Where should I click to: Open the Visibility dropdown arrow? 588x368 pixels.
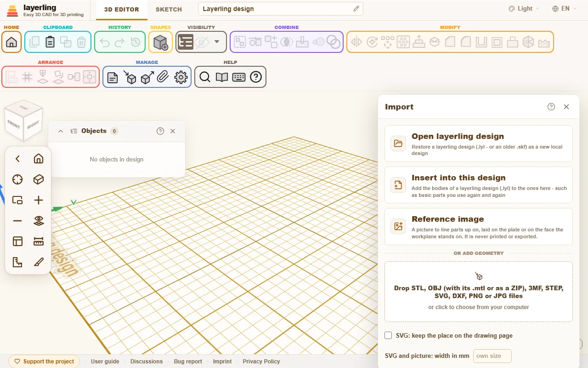217,42
